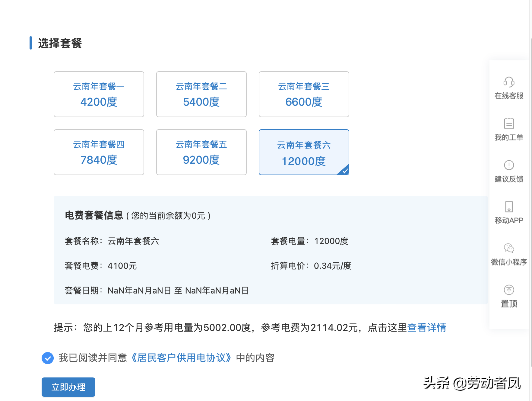Open 建议反馈 feedback exclamation icon

tap(509, 165)
